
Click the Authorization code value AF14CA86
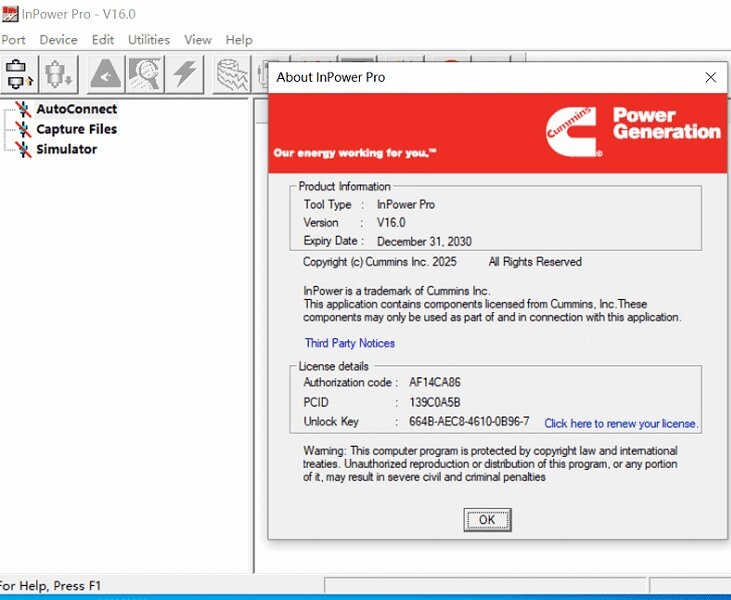[x=434, y=382]
